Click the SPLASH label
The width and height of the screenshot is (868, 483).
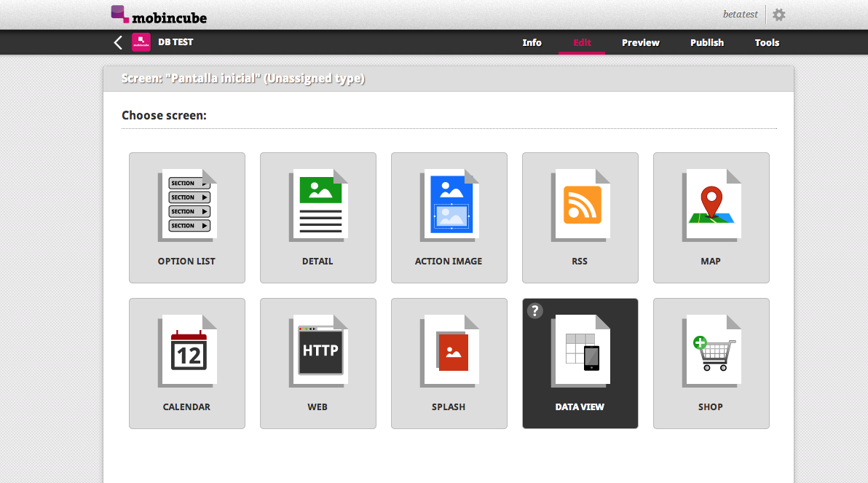click(x=449, y=407)
